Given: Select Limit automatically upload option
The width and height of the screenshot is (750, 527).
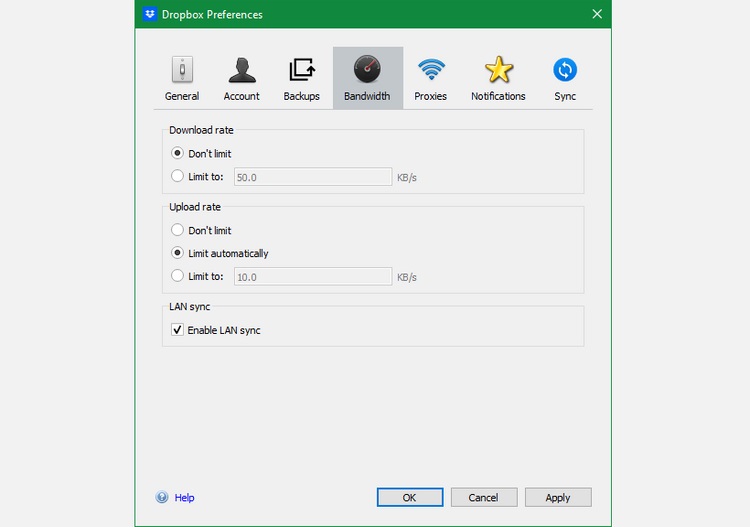Looking at the screenshot, I should tap(178, 253).
